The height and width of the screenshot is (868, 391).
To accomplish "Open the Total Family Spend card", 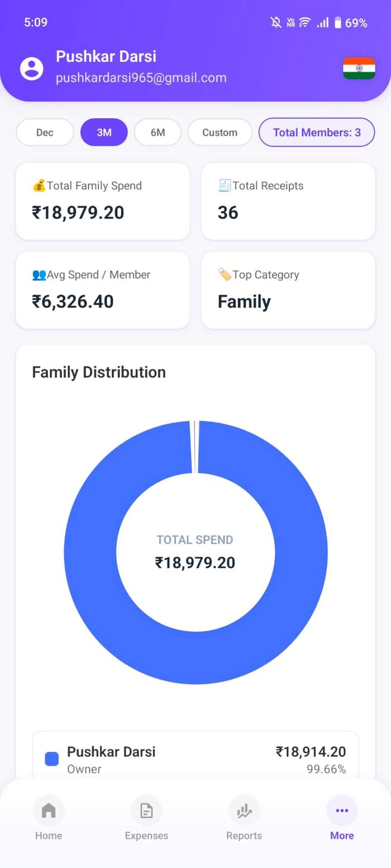I will (103, 202).
